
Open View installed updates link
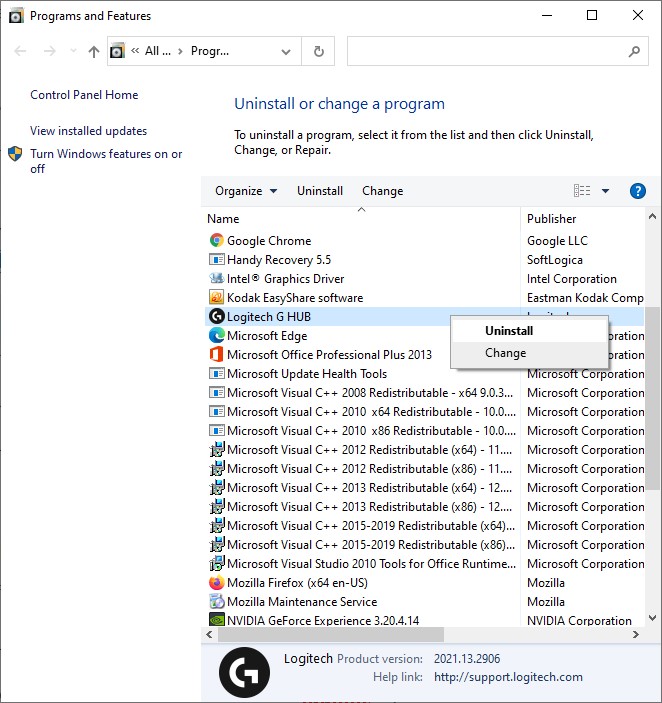click(x=88, y=130)
